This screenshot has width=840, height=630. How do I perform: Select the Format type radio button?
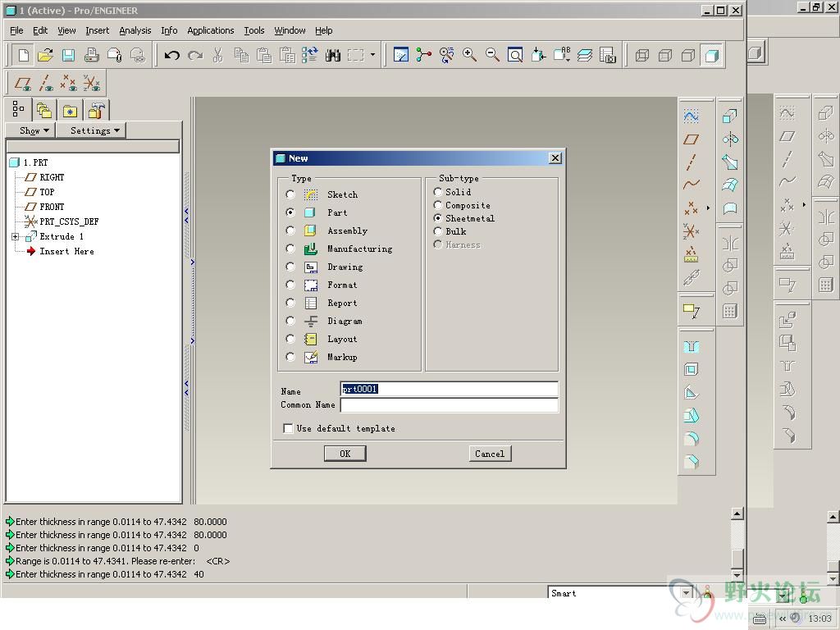(x=290, y=285)
